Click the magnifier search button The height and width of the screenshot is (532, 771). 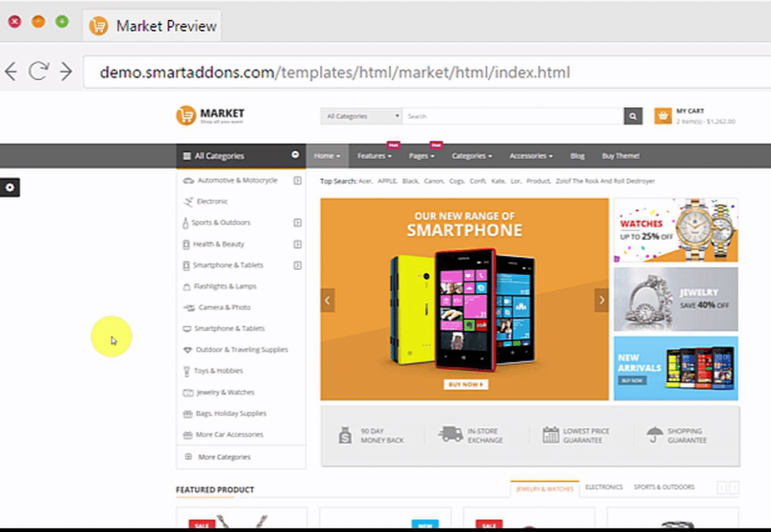point(633,116)
